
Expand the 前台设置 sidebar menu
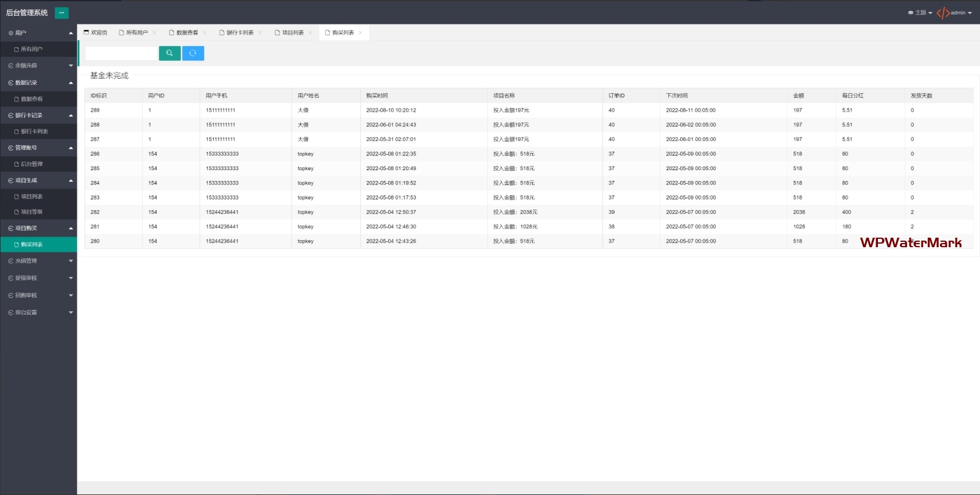[x=38, y=313]
